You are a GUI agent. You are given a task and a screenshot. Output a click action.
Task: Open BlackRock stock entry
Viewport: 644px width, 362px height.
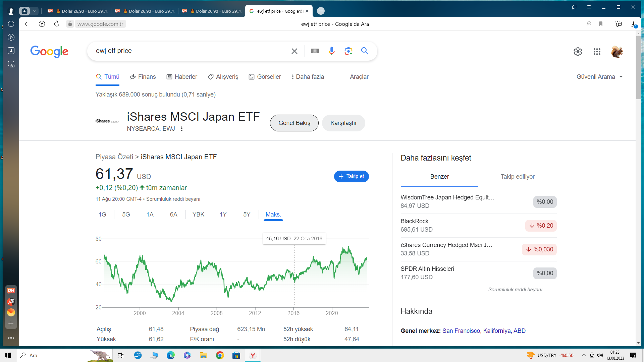tap(478, 226)
